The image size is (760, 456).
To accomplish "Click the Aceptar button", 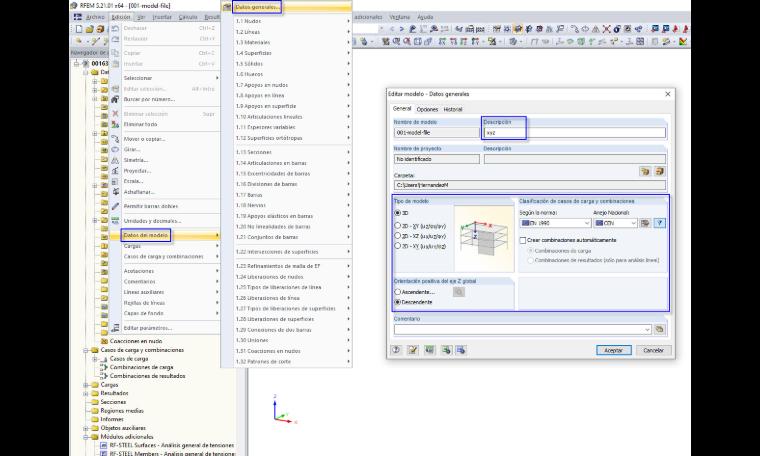I will coord(613,350).
